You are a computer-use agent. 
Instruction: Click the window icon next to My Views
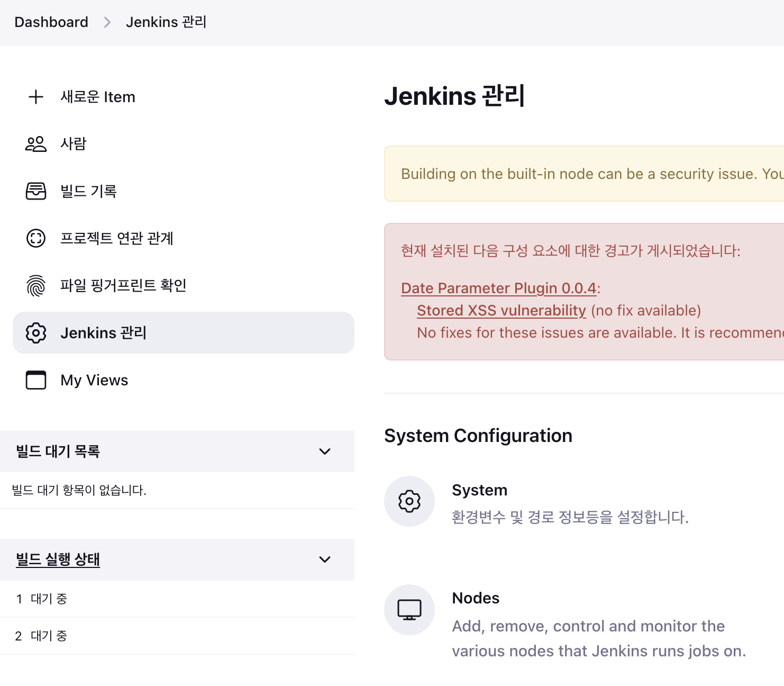[x=36, y=380]
